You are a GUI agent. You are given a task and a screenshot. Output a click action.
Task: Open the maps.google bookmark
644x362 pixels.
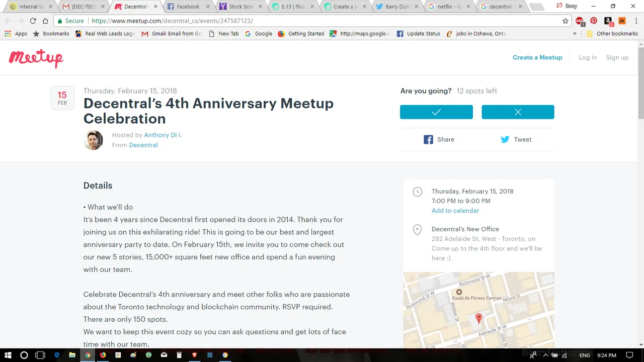point(360,34)
